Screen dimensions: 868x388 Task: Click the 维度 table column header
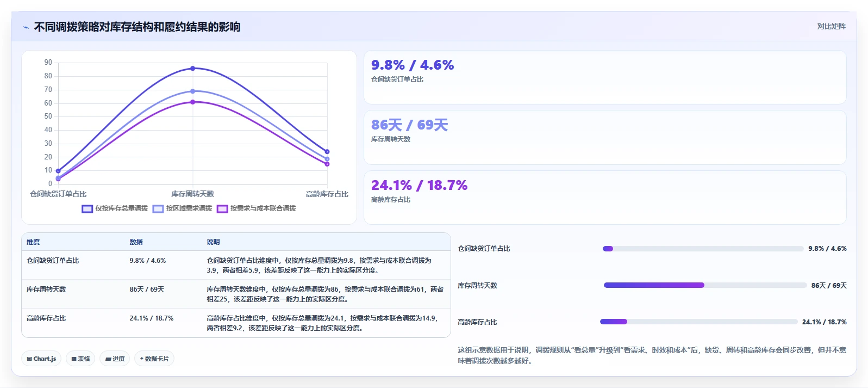(x=33, y=242)
